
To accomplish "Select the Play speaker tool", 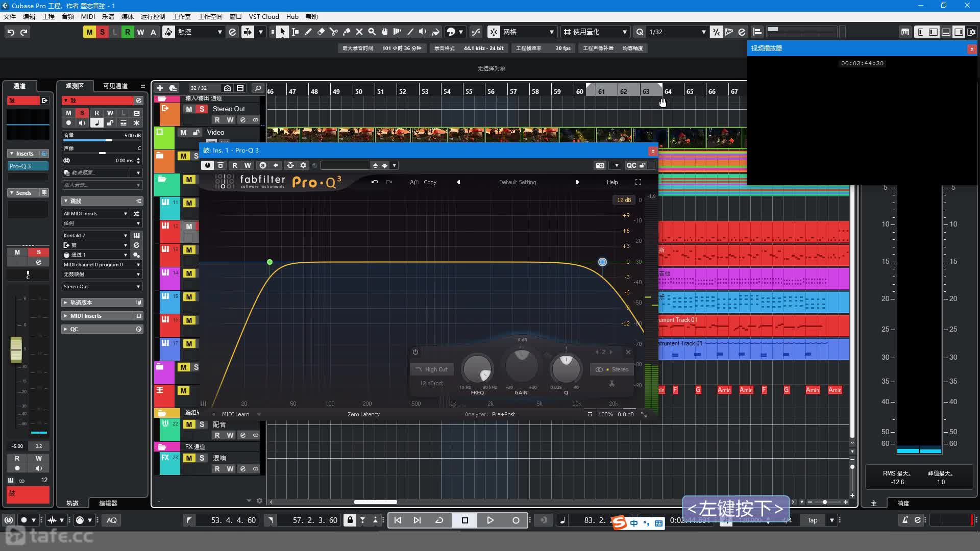I will 423,32.
